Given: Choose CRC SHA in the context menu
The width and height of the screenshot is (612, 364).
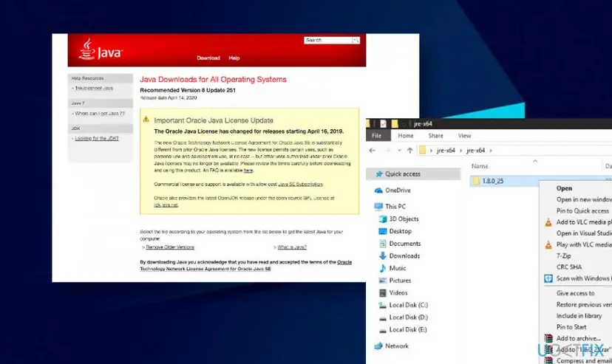Looking at the screenshot, I should coord(569,267).
